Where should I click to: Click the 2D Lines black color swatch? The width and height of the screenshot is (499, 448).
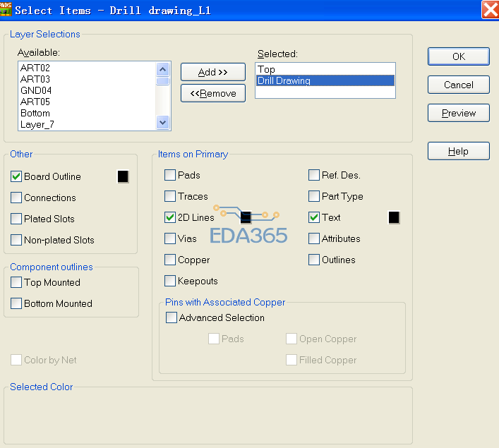coord(246,217)
